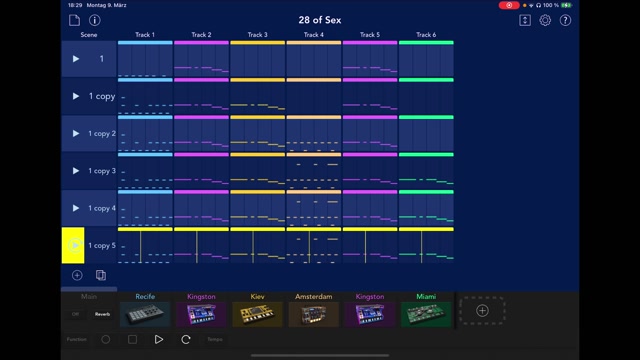Select the Track 6 header

tap(426, 35)
